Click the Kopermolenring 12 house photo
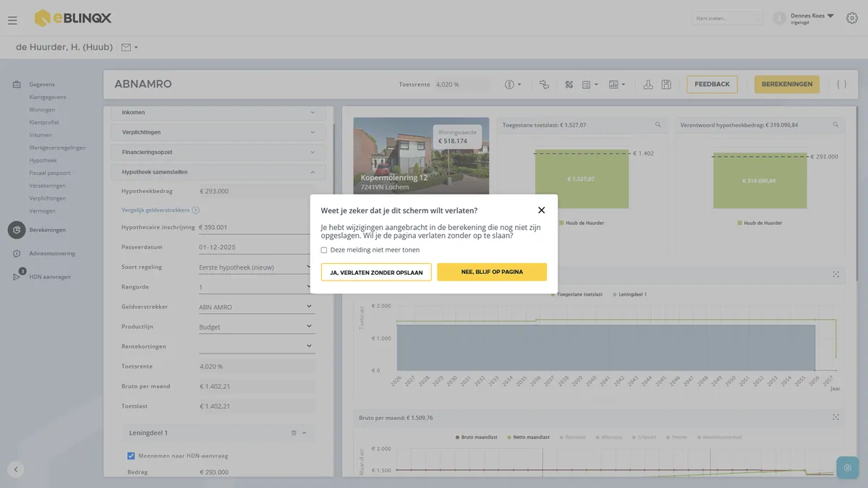The image size is (868, 488). point(421,155)
